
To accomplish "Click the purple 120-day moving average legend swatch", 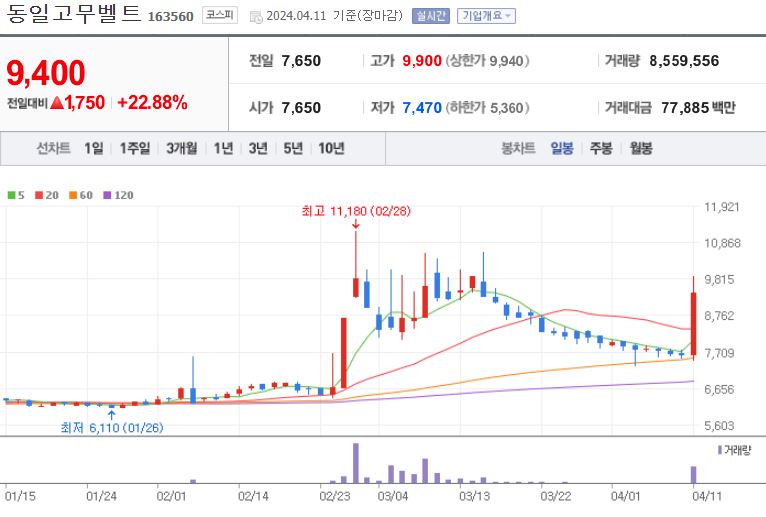I will pyautogui.click(x=107, y=195).
